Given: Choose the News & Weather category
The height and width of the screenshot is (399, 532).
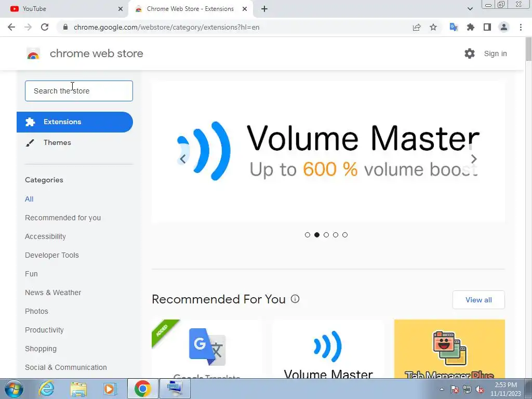Looking at the screenshot, I should coord(53,292).
